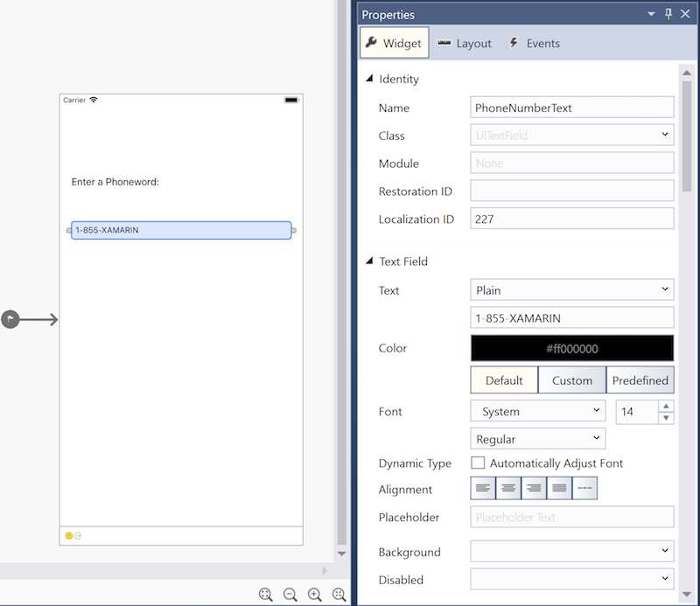Open the Class dropdown
Viewport: 700px width, 606px height.
(665, 136)
